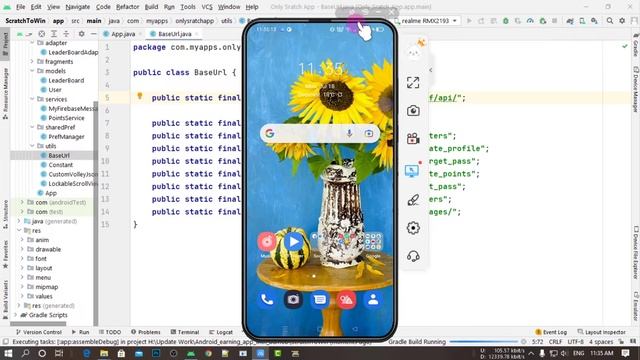The height and width of the screenshot is (360, 640).
Task: Click the Run app button in toolbar
Action: (469, 21)
